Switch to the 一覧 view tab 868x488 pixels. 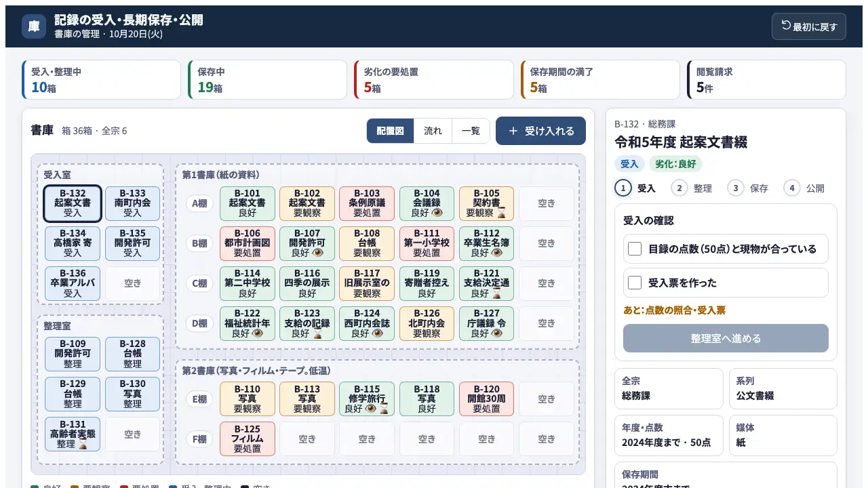click(x=471, y=131)
